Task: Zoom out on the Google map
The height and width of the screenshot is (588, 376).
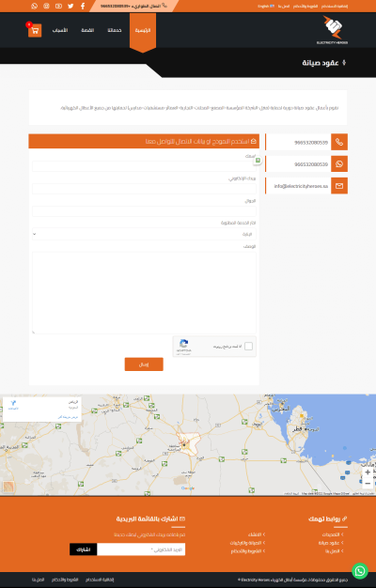Action: point(368,484)
